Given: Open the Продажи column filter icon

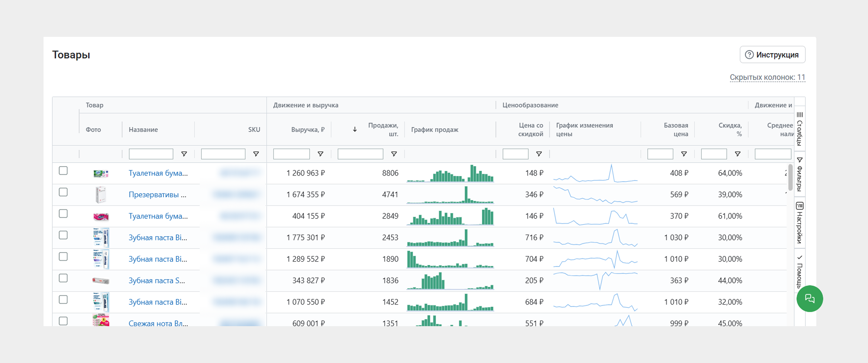Looking at the screenshot, I should [394, 154].
